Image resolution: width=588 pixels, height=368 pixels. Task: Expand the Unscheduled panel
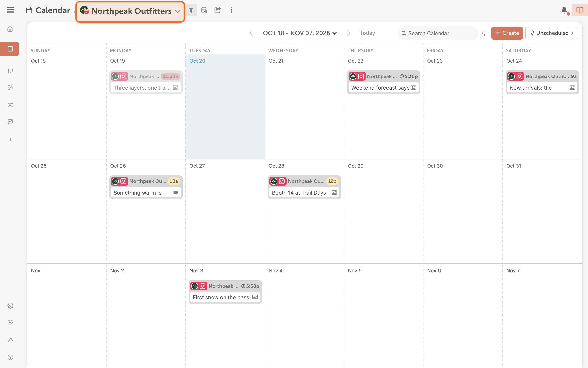tap(551, 33)
